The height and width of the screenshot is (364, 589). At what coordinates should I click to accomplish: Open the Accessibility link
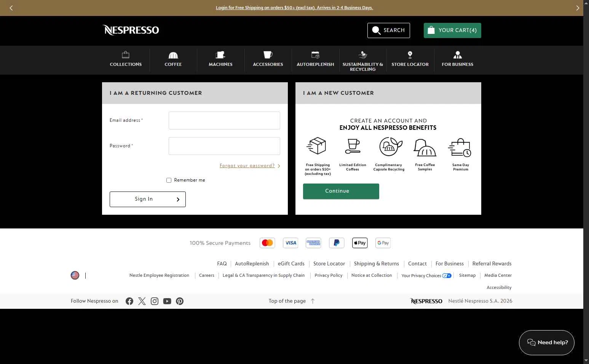point(499,288)
